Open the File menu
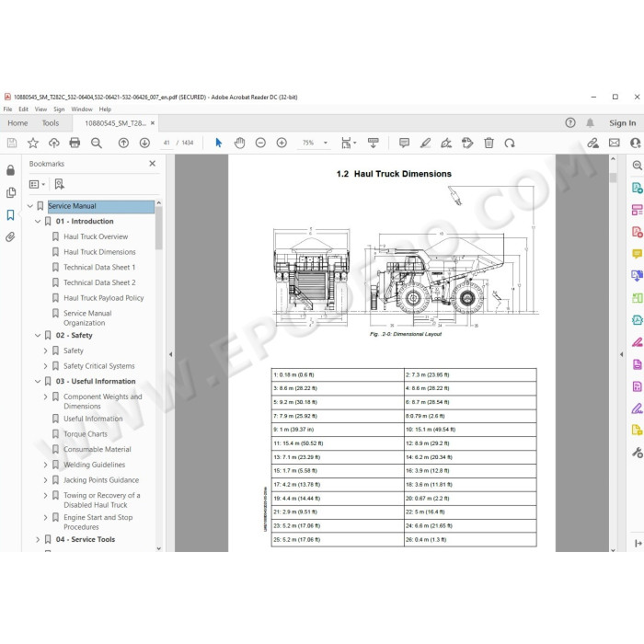The image size is (644, 644). [7, 109]
